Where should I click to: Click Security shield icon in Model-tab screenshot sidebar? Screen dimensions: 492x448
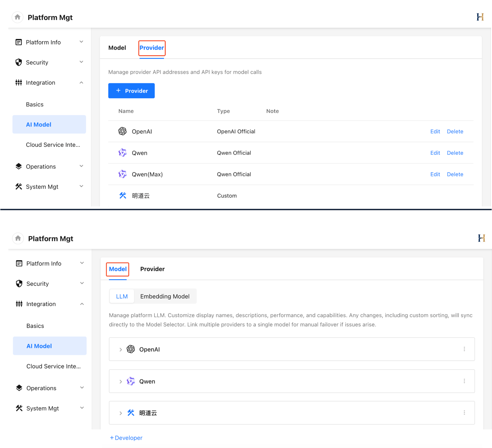(x=19, y=284)
